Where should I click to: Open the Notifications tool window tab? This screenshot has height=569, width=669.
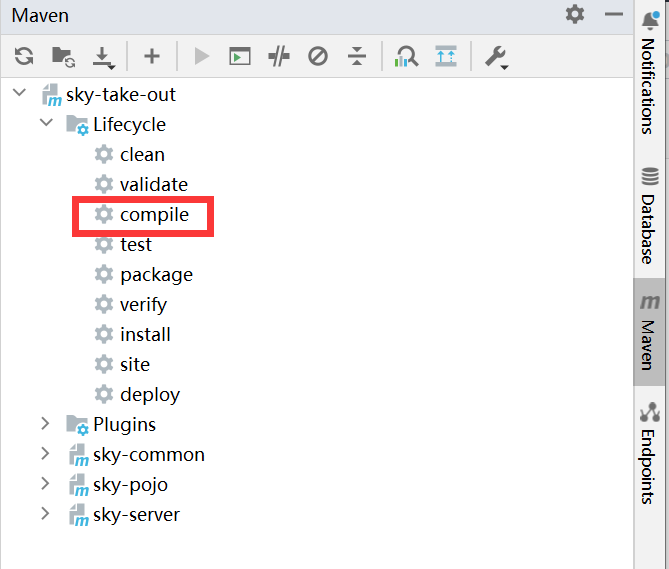649,73
